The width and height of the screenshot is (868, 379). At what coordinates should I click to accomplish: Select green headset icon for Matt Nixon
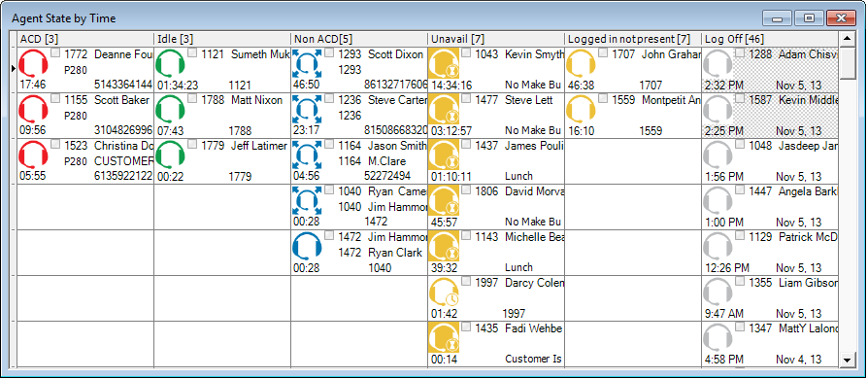[170, 109]
